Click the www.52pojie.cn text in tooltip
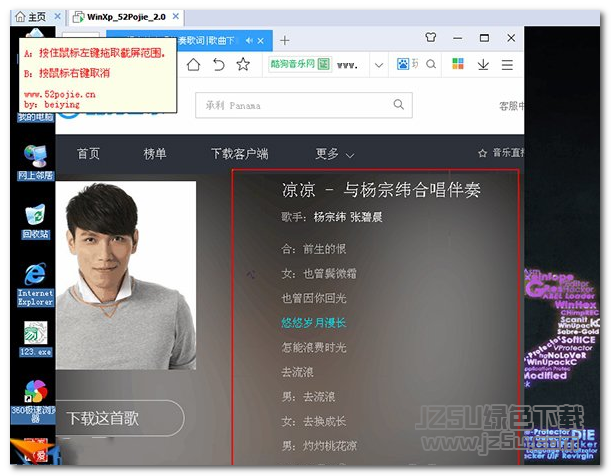The image size is (611, 476). click(x=60, y=94)
